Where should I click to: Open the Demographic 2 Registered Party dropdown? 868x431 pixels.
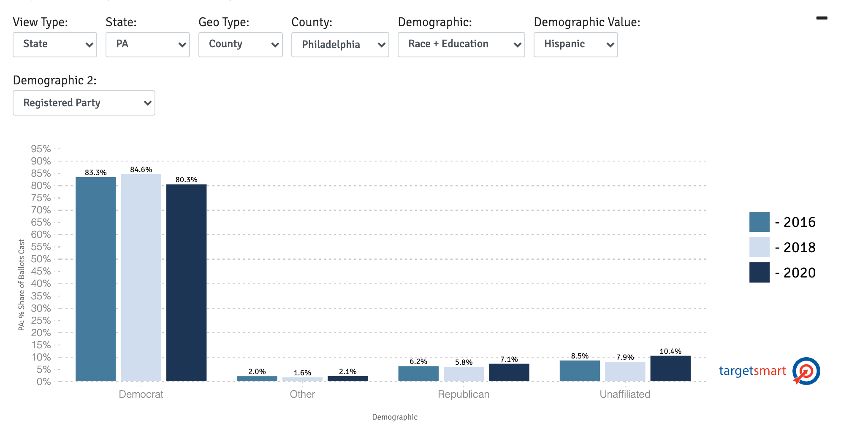84,103
